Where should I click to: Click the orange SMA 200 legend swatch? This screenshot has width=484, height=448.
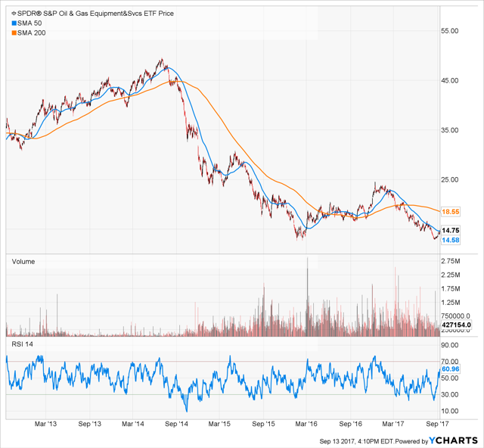(x=14, y=33)
